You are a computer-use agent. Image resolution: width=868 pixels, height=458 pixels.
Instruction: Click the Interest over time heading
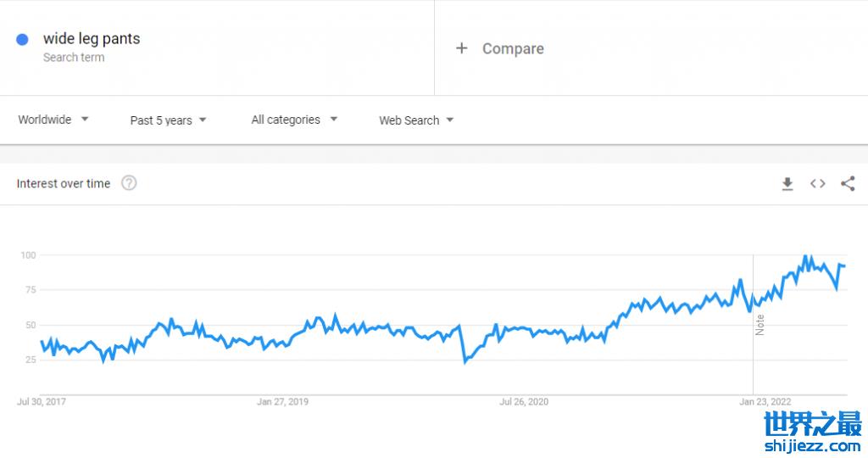coord(64,183)
